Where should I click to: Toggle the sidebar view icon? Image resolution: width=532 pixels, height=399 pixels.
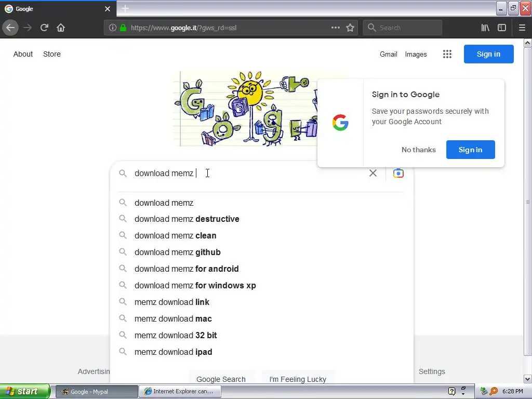pyautogui.click(x=502, y=28)
